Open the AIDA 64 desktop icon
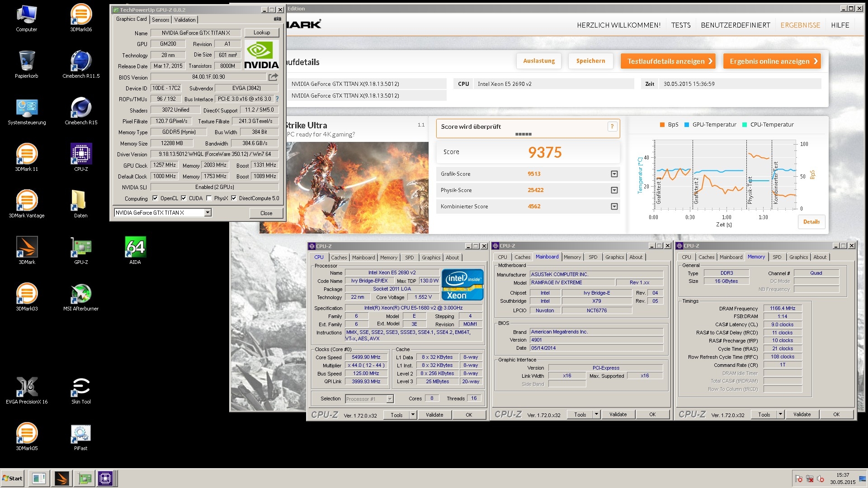The image size is (868, 488). [135, 251]
